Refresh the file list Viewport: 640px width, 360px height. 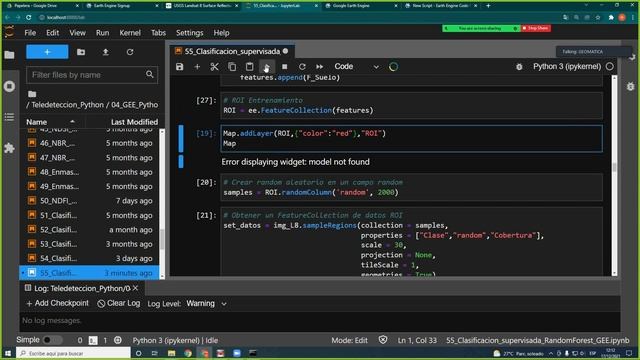pos(130,52)
